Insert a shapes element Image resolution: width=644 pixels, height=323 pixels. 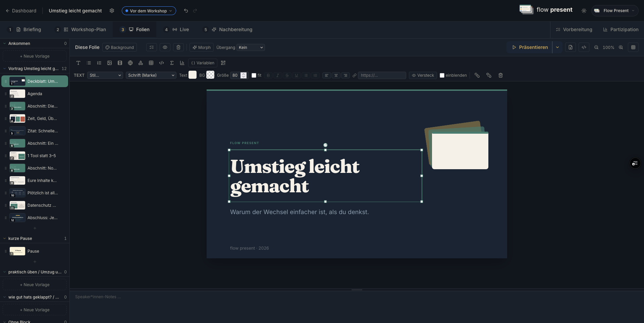point(141,63)
